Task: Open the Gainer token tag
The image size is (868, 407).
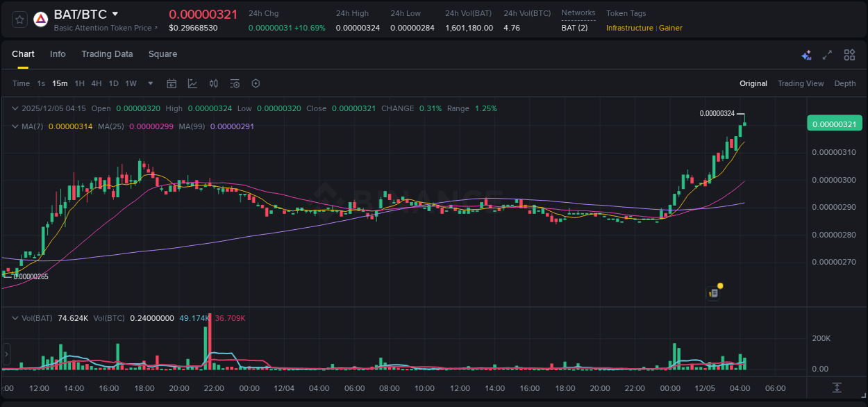Action: (670, 28)
